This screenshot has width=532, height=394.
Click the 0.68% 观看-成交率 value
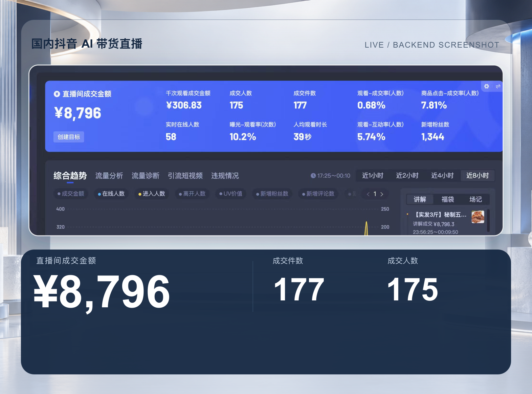tap(371, 105)
